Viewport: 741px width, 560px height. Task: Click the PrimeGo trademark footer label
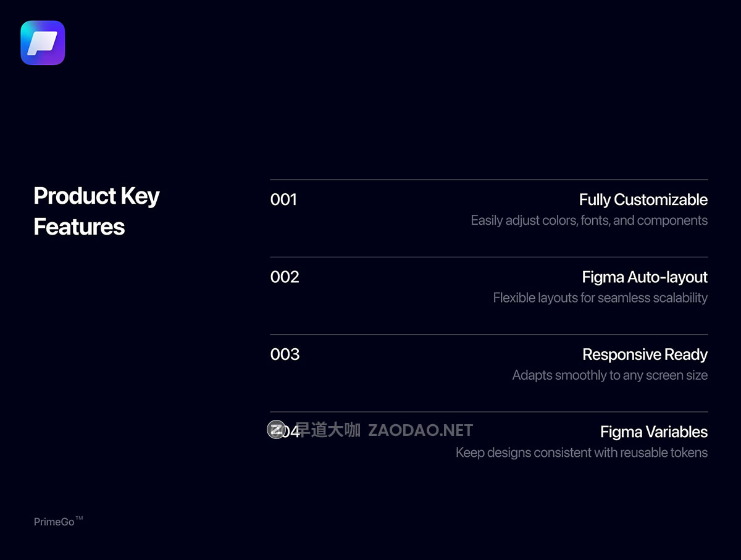pos(58,522)
